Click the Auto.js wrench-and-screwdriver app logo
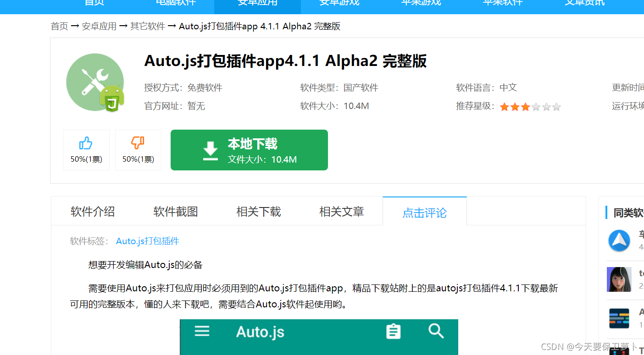The image size is (644, 355). [x=95, y=83]
